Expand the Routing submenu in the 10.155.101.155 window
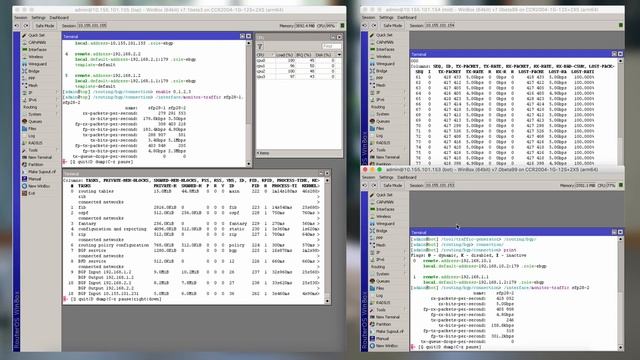640x360 pixels. coord(39,107)
